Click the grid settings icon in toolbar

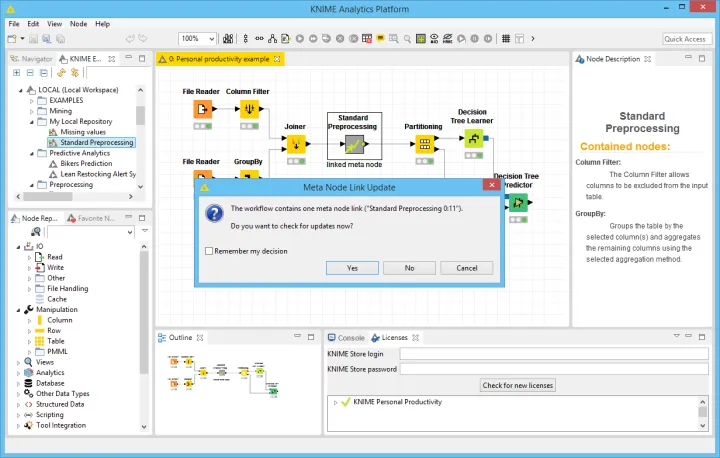pyautogui.click(x=506, y=39)
